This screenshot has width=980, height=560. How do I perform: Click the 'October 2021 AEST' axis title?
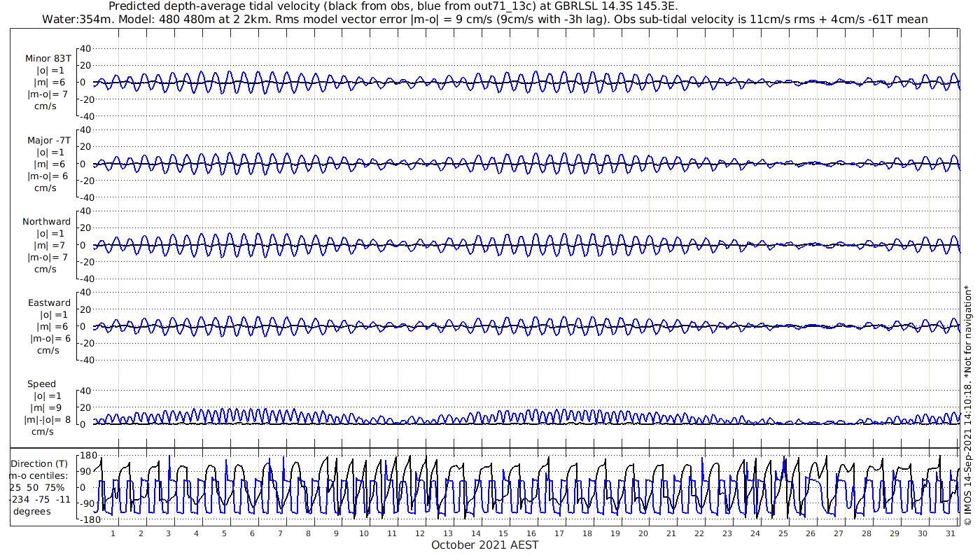pos(484,545)
